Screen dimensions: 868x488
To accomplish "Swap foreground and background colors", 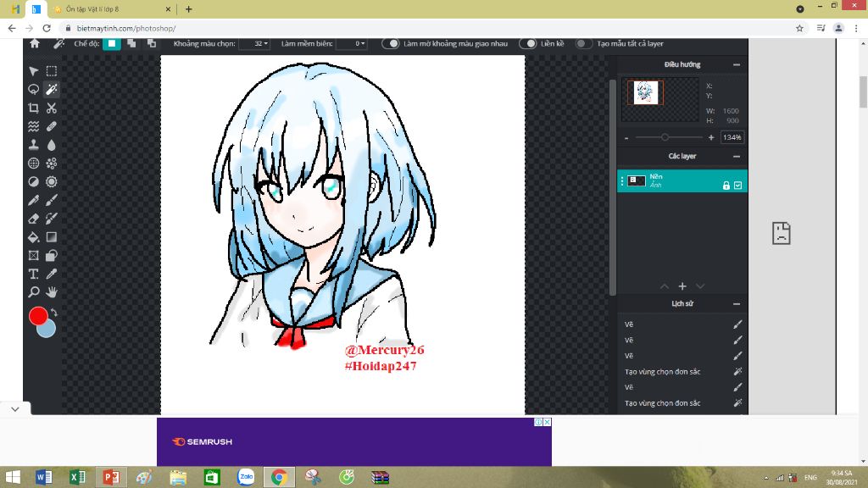I will pyautogui.click(x=54, y=313).
